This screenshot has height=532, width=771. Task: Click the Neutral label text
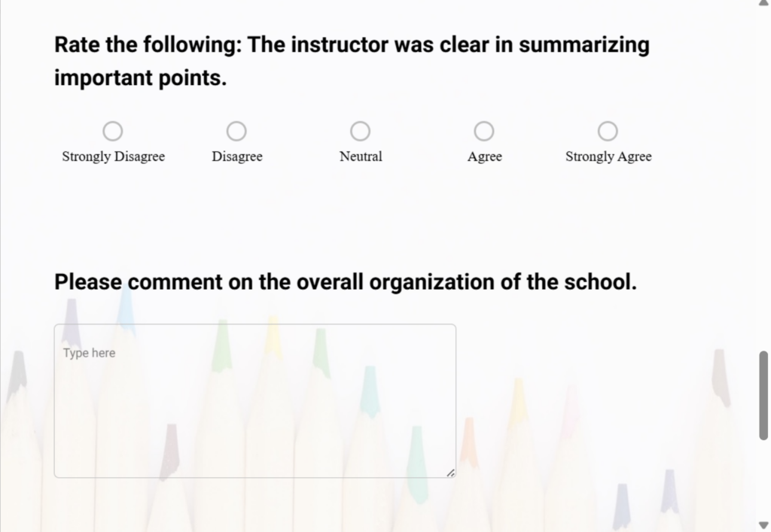tap(360, 157)
